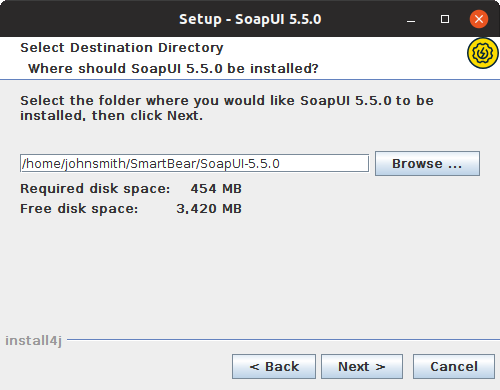
Task: Close the Setup window
Action: (479, 19)
